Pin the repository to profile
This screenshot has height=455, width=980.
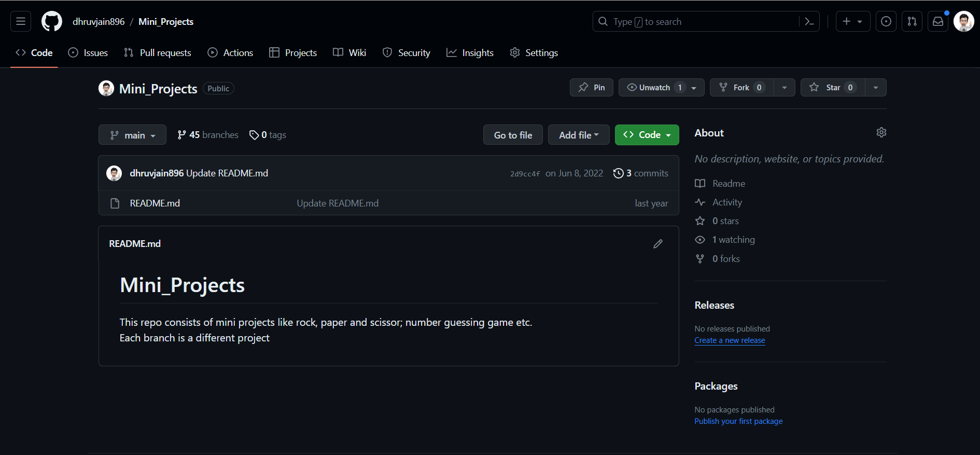pos(592,88)
